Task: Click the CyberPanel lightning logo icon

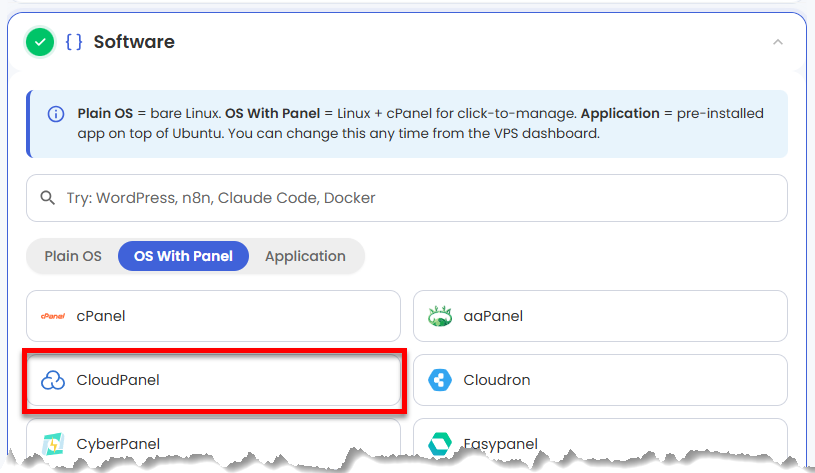Action: pos(53,444)
